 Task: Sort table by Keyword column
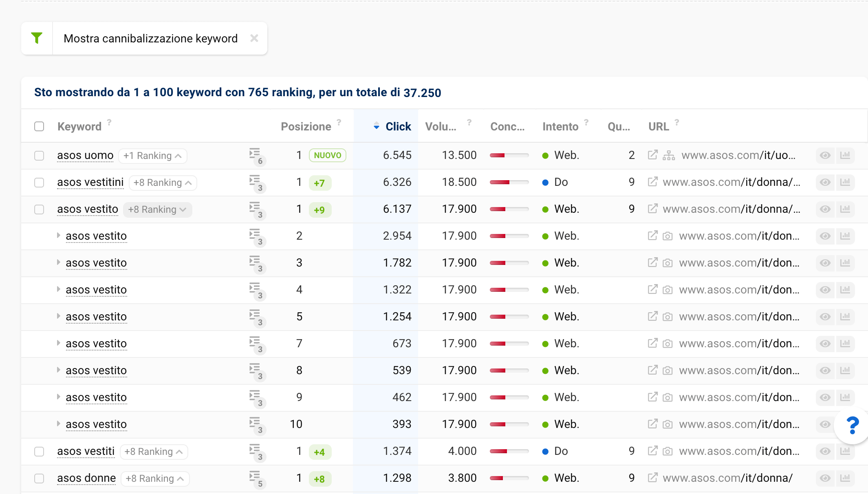click(79, 127)
